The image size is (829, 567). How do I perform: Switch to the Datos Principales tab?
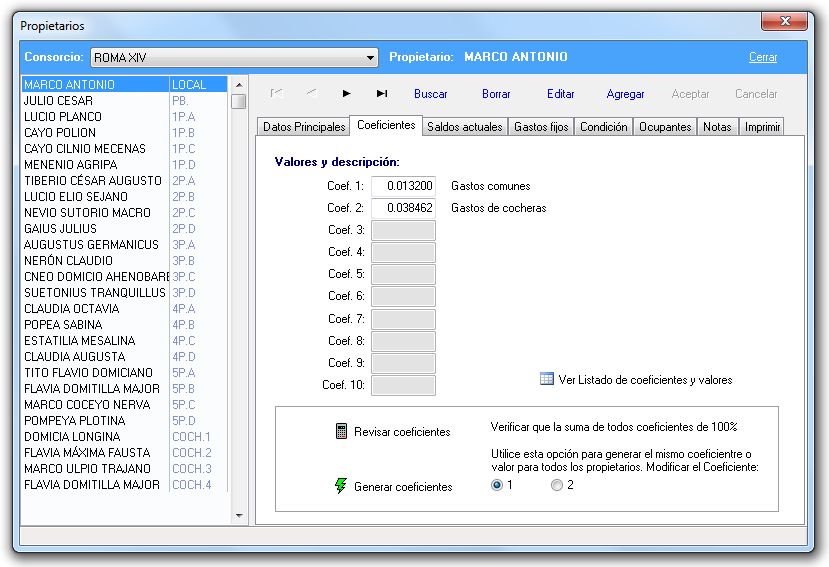click(x=304, y=127)
